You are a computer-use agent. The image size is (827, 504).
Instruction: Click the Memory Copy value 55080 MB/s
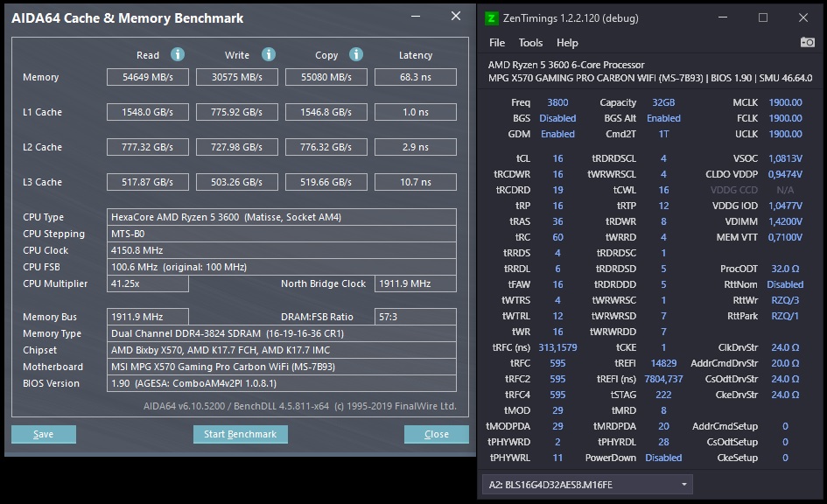coord(326,77)
